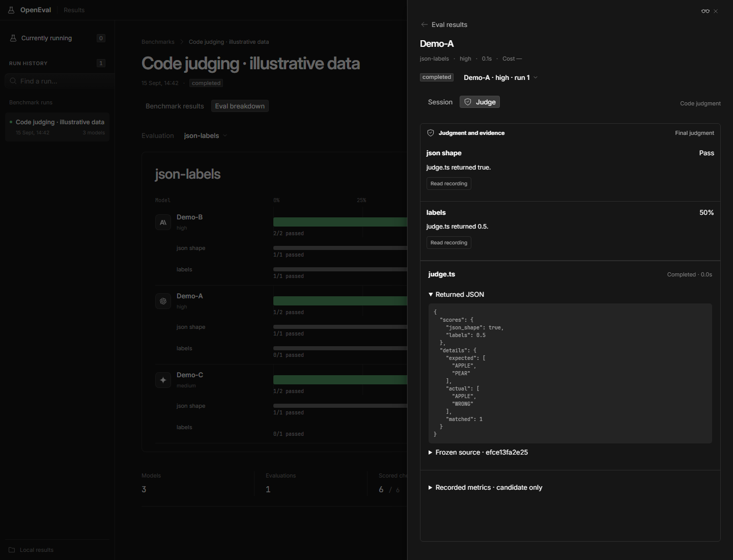
Task: Click Currently running sidebar entry
Action: pos(57,38)
